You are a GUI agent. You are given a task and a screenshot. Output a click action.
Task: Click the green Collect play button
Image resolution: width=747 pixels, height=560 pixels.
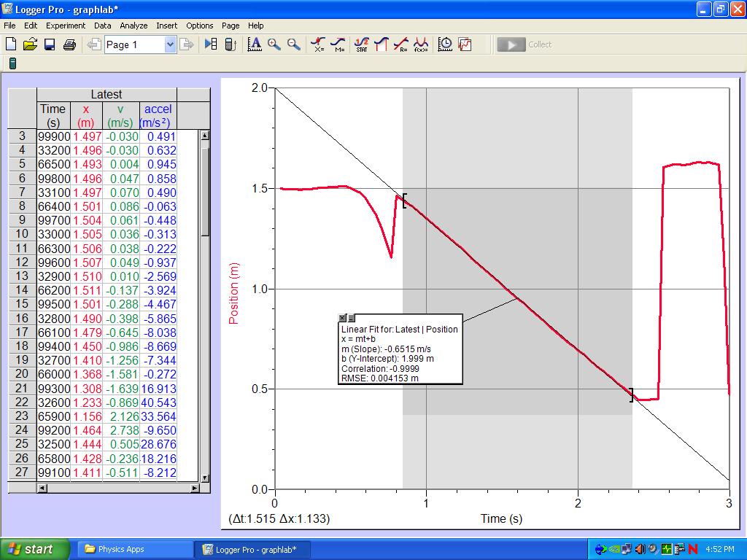[511, 44]
